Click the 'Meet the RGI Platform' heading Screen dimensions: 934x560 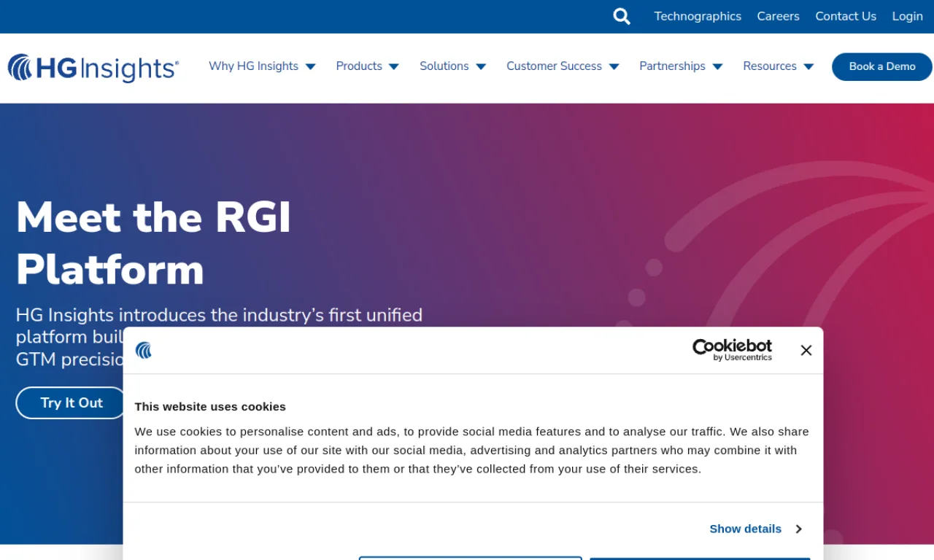(x=153, y=243)
